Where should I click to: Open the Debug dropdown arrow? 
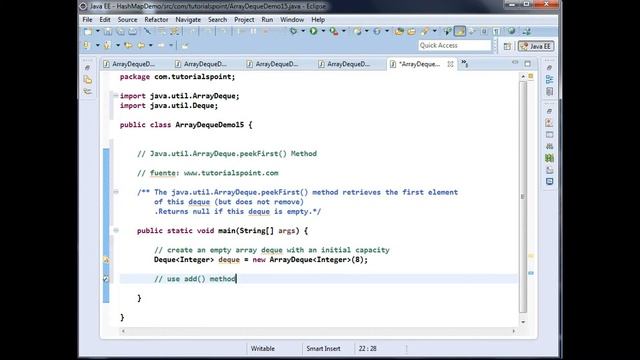click(303, 31)
